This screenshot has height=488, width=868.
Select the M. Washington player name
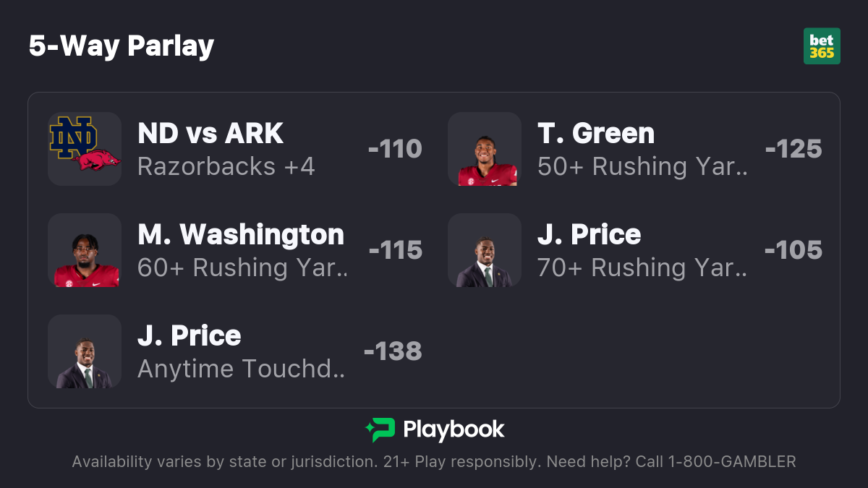(x=241, y=235)
